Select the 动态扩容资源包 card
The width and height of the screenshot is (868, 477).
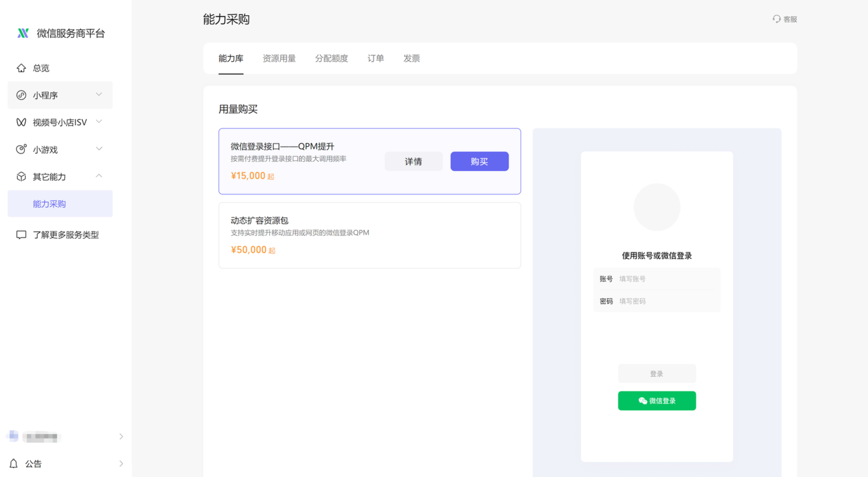(x=370, y=235)
